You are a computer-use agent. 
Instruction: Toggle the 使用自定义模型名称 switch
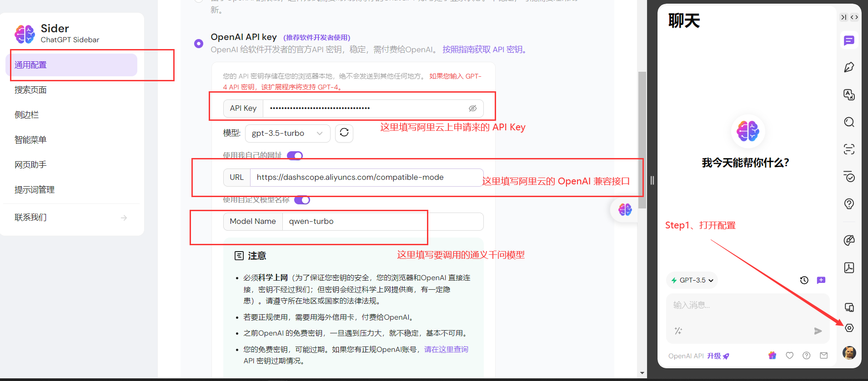(x=302, y=200)
